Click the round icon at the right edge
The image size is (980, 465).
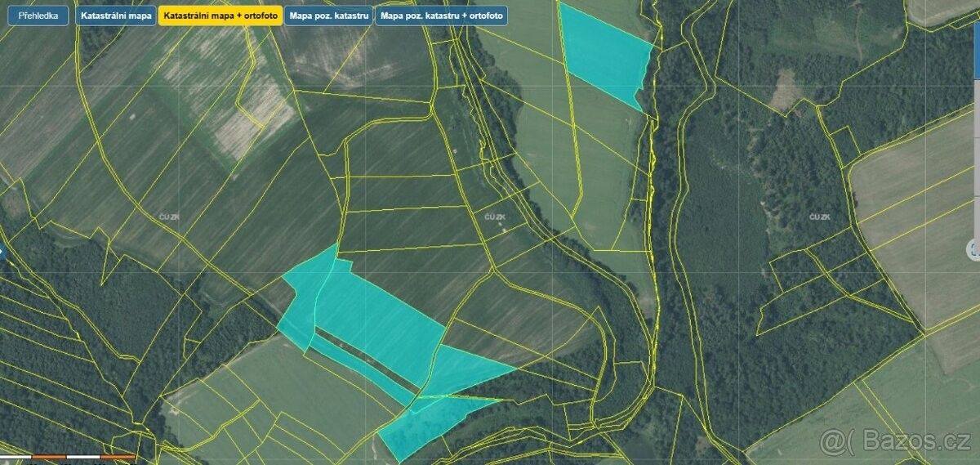point(973,249)
